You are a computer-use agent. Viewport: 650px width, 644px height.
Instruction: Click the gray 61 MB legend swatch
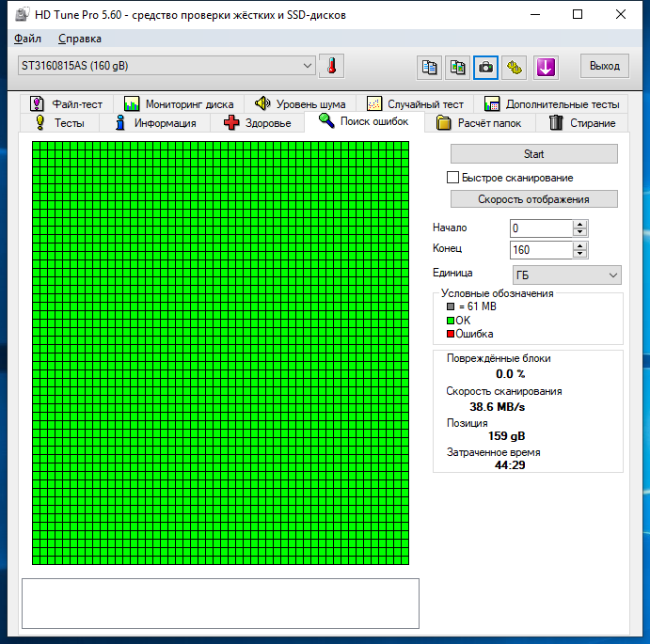[x=451, y=306]
